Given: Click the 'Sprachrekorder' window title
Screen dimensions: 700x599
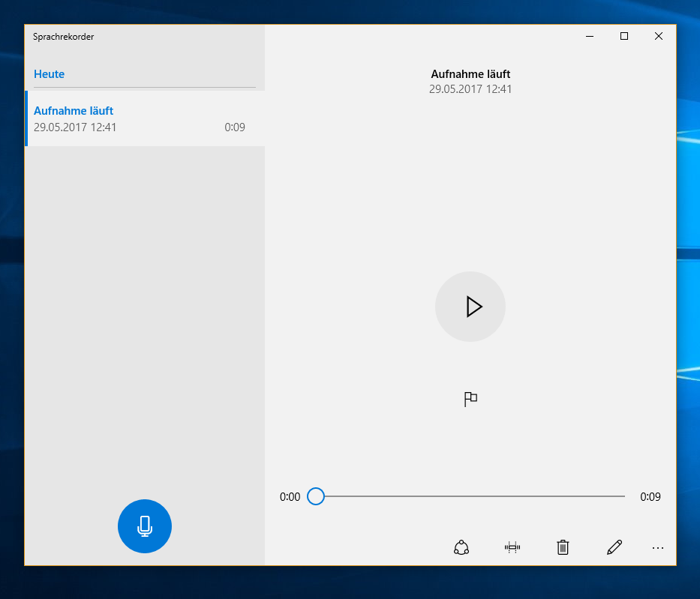Looking at the screenshot, I should [x=64, y=37].
